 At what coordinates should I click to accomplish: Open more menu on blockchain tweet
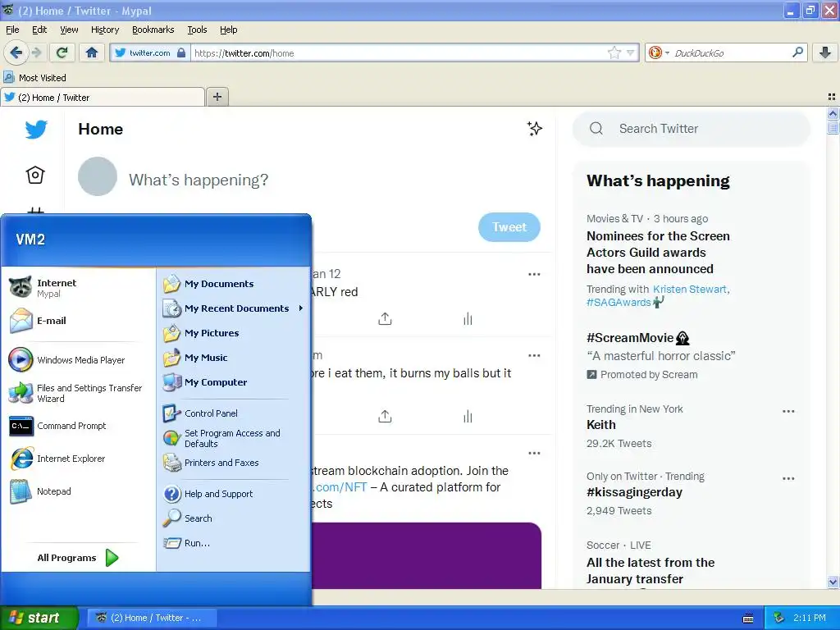click(x=534, y=453)
